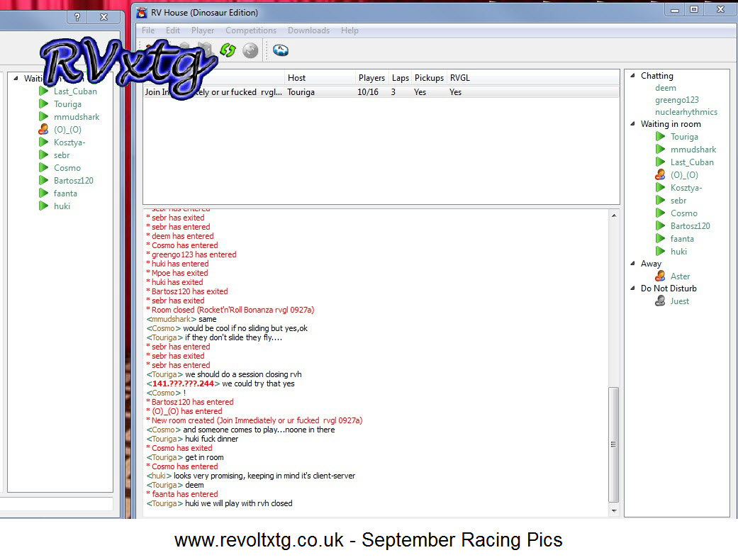The image size is (738, 560).
Task: Select deem in the Chatting group
Action: tap(666, 87)
